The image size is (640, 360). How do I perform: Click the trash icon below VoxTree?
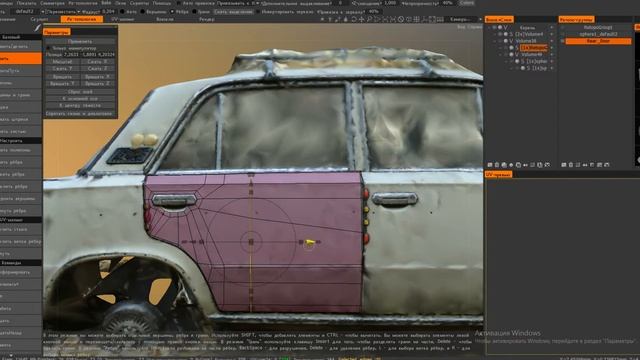click(497, 165)
